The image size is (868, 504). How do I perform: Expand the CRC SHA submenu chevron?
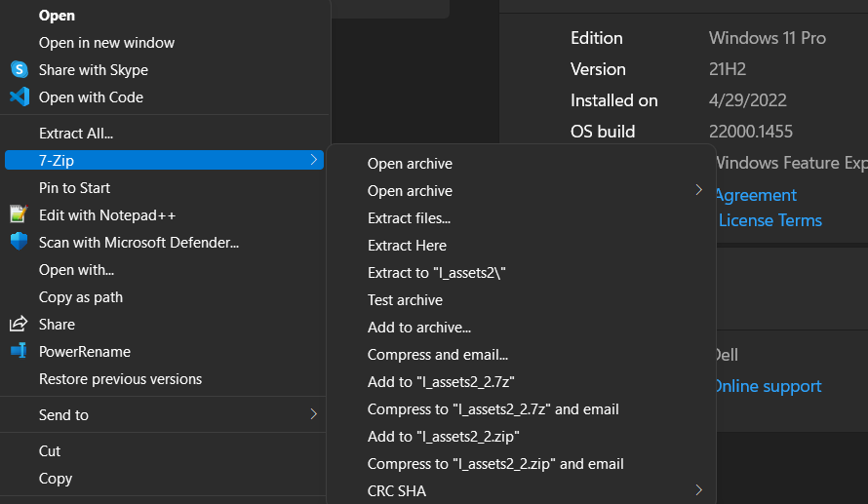click(x=698, y=490)
